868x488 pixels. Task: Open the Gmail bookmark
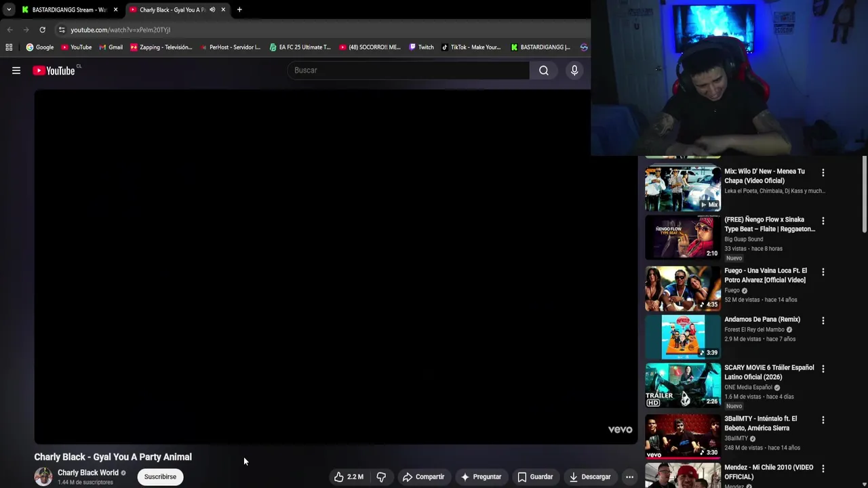pos(111,47)
